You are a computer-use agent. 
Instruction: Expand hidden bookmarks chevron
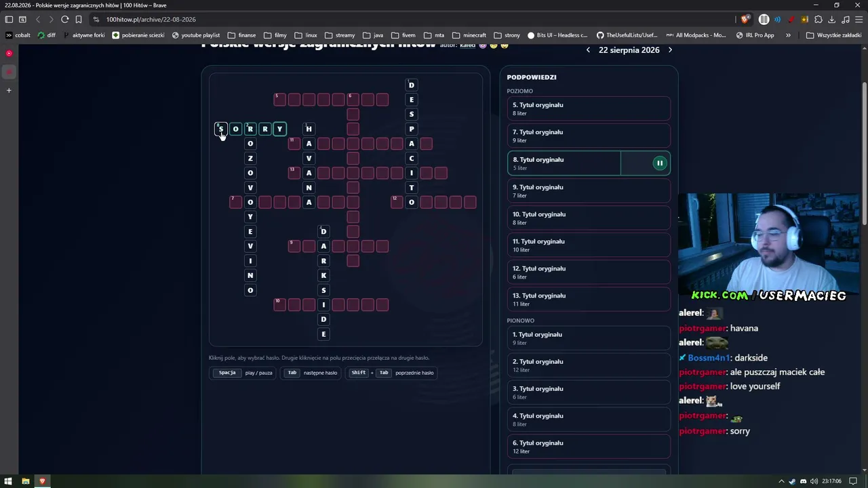point(788,35)
